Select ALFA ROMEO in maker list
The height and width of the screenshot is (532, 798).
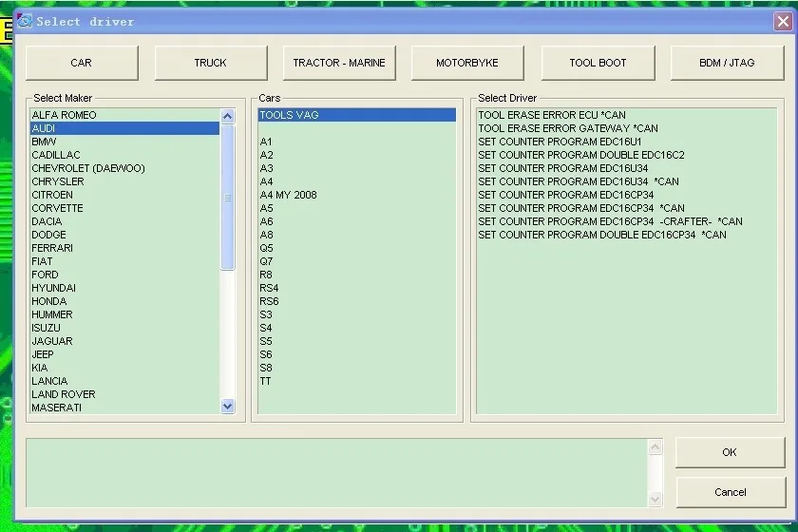tap(124, 115)
